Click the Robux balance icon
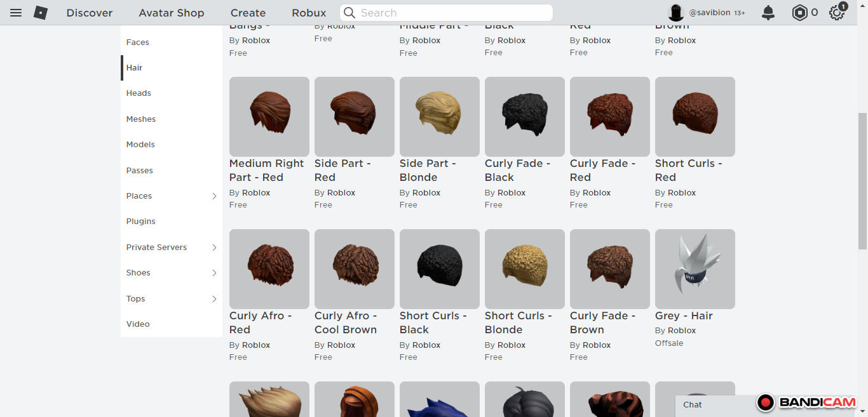The height and width of the screenshot is (417, 868). (x=799, y=13)
